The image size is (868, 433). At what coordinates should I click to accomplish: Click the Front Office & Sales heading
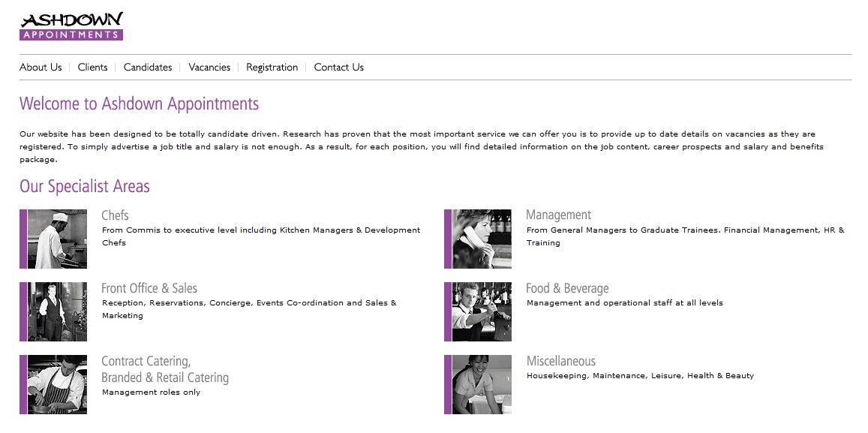(149, 288)
